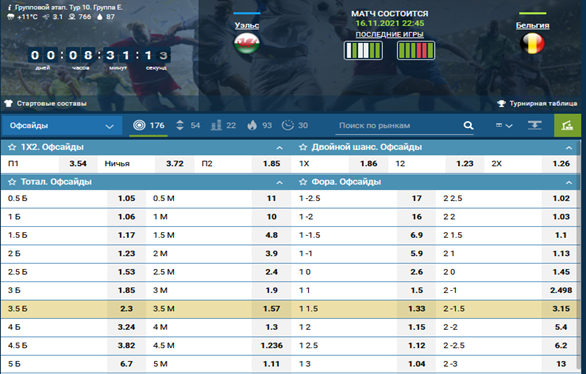Select the all markets tab with 176
Viewport: 586px width, 374px height.
coord(149,126)
